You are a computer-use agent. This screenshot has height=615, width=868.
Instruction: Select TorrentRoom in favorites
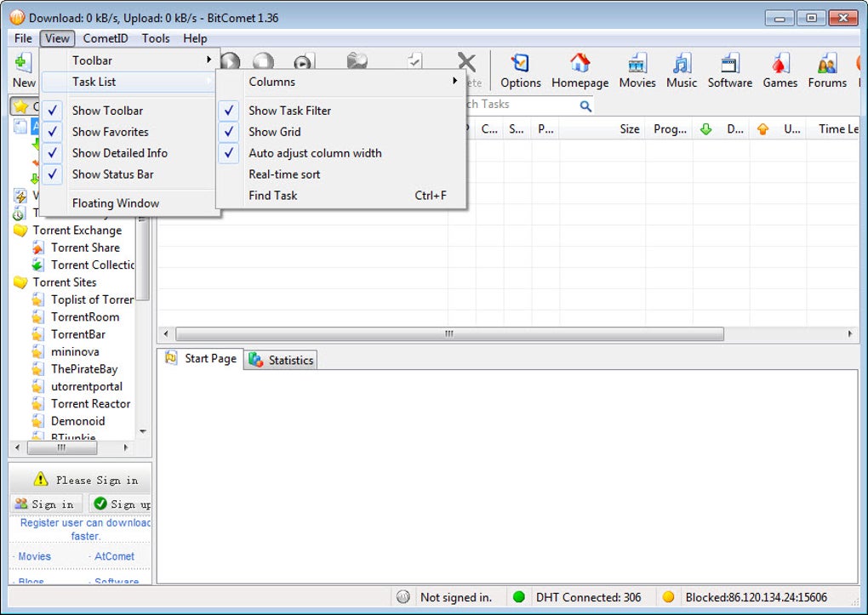click(85, 317)
